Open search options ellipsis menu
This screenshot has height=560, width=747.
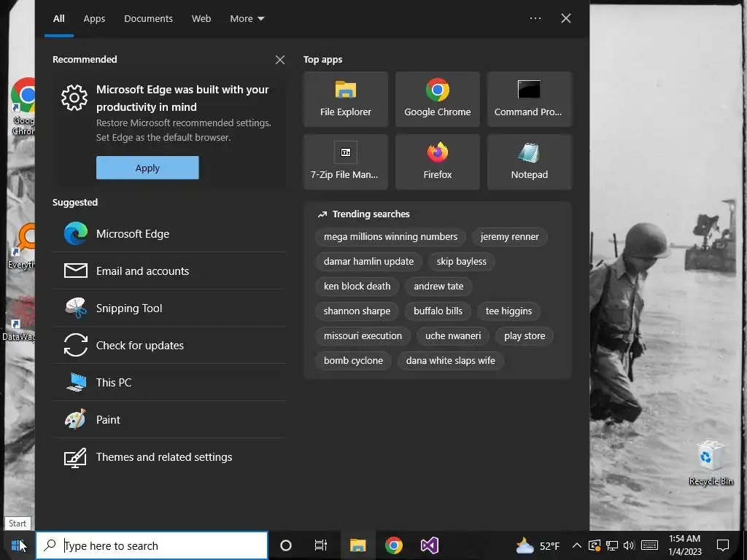(535, 18)
